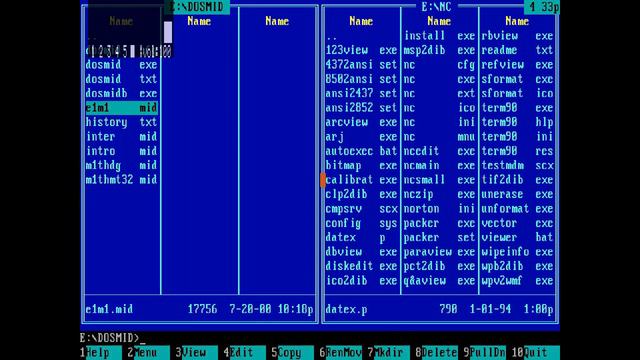Select norton ini file

click(440, 209)
